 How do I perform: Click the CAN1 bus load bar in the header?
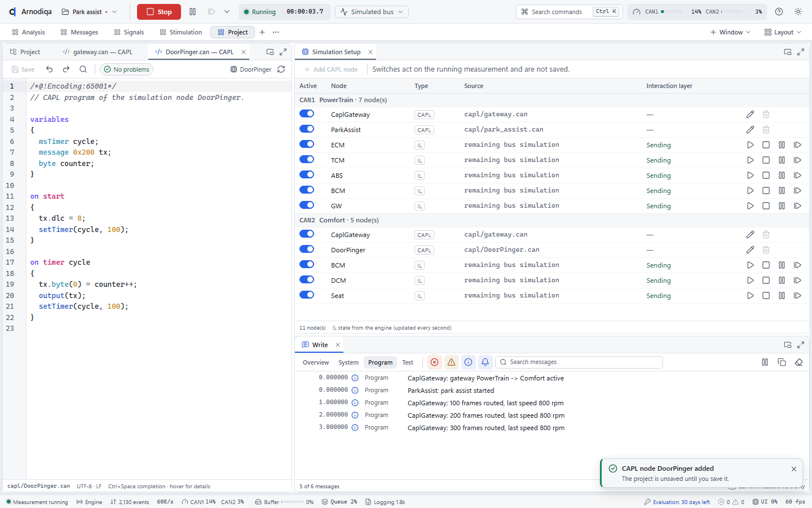point(672,12)
